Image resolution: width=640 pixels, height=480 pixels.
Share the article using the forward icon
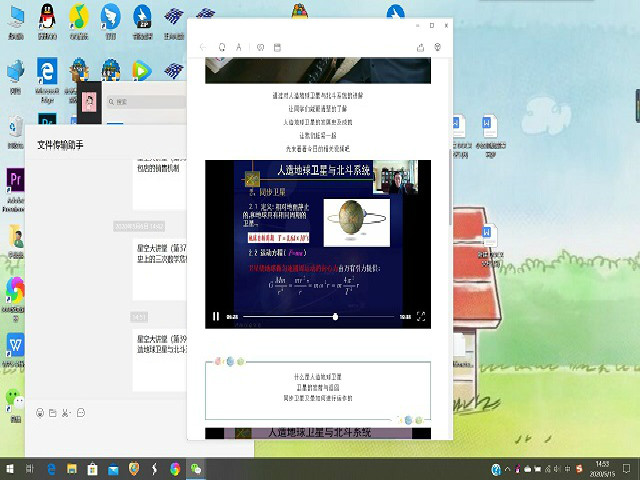point(420,47)
